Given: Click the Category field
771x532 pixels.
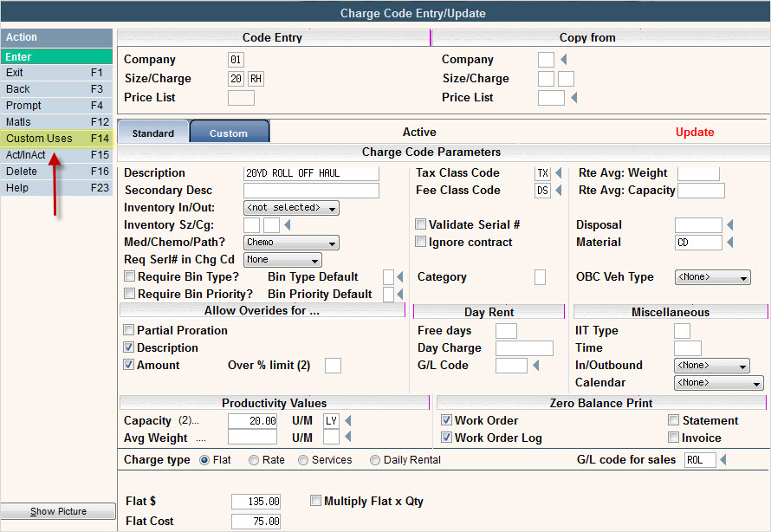Looking at the screenshot, I should point(540,277).
